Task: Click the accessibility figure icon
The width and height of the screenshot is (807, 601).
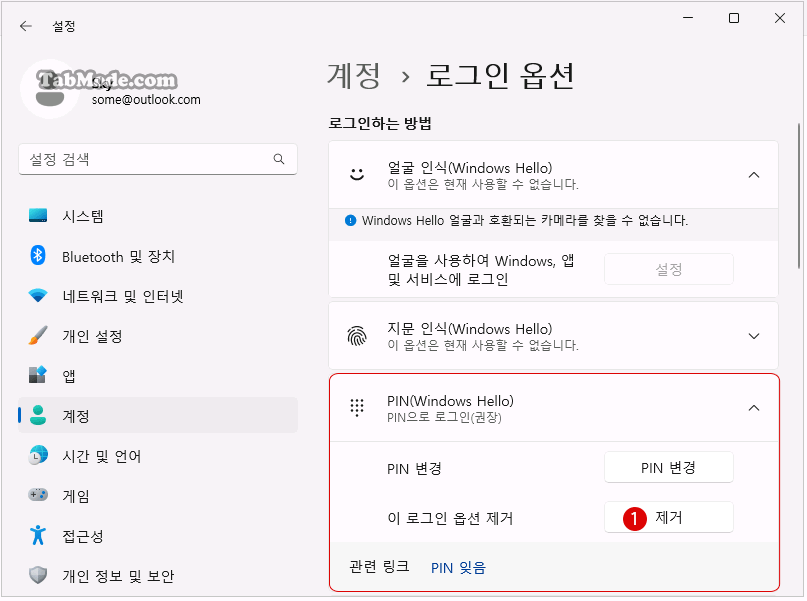Action: click(x=38, y=535)
